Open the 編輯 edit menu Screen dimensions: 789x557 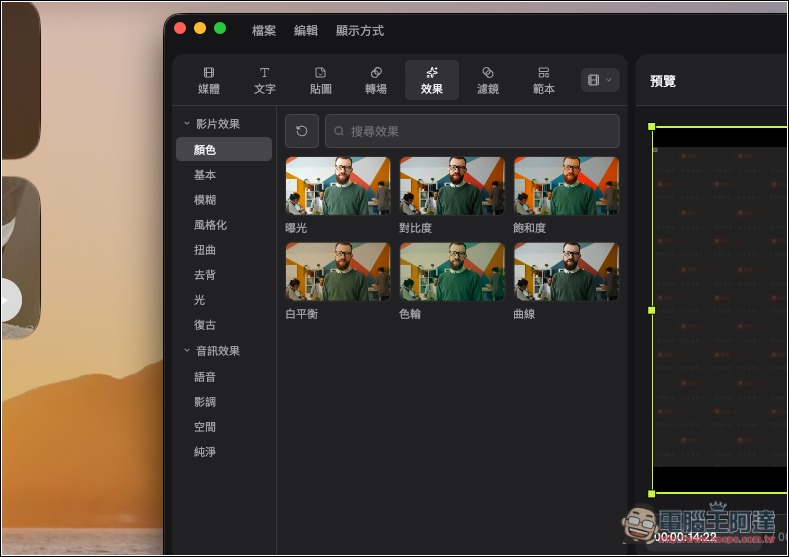click(x=306, y=31)
